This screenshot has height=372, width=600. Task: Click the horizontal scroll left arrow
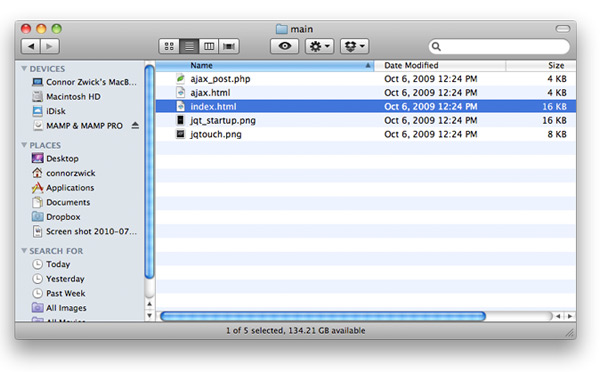558,316
